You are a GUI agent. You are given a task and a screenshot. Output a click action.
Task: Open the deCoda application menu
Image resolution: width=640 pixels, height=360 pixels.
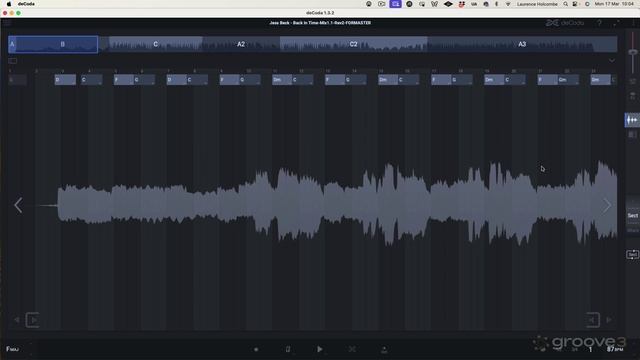[x=26, y=4]
